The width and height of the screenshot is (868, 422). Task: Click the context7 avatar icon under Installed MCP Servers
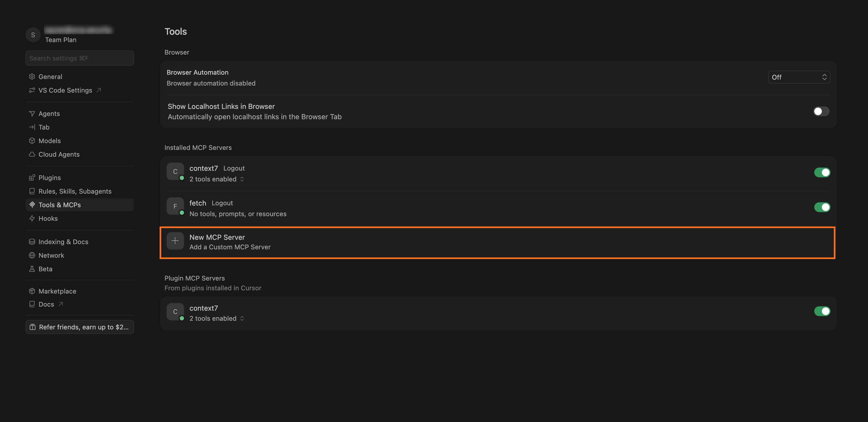tap(175, 172)
